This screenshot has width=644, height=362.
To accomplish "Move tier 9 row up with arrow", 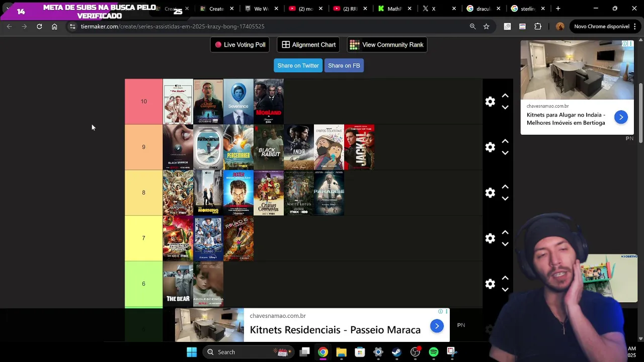I will 505,141.
